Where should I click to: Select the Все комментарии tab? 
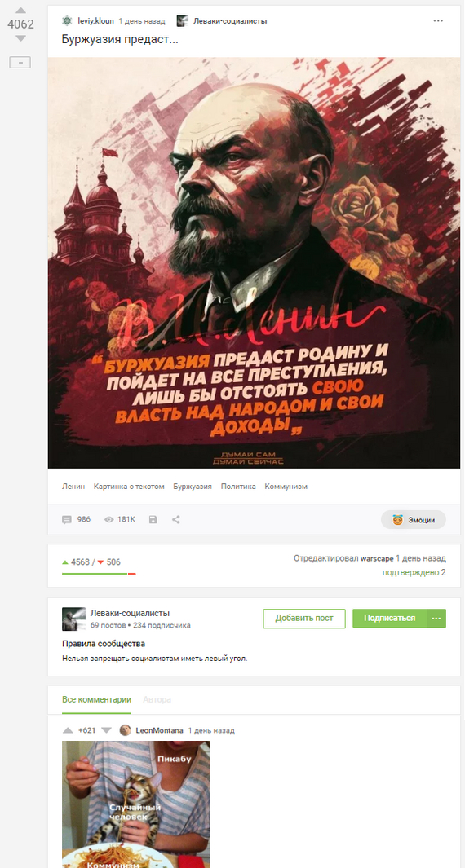coord(96,700)
